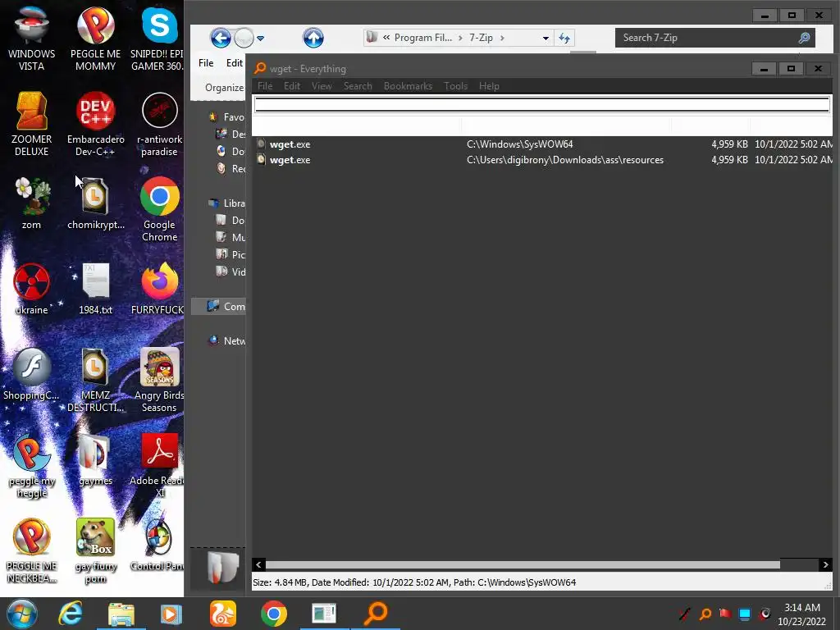
Task: Open Explorer File menu
Action: point(206,63)
